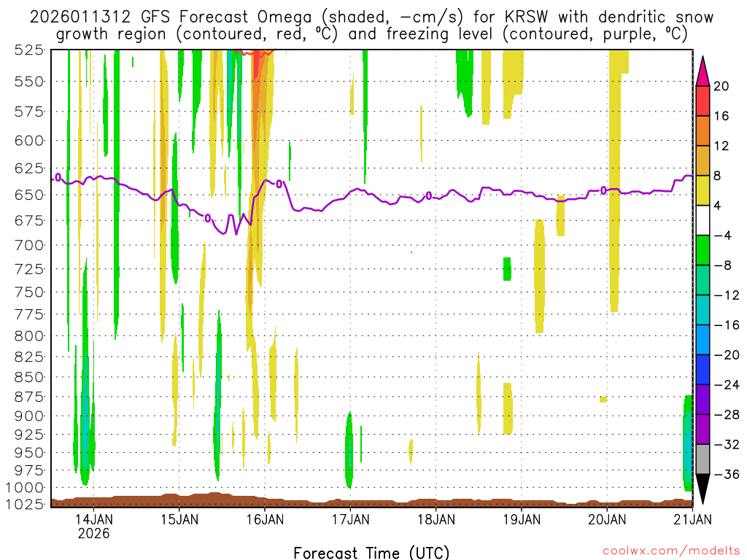Screen dimensions: 747x560
Task: Click the 525 pressure level label
Action: [29, 50]
